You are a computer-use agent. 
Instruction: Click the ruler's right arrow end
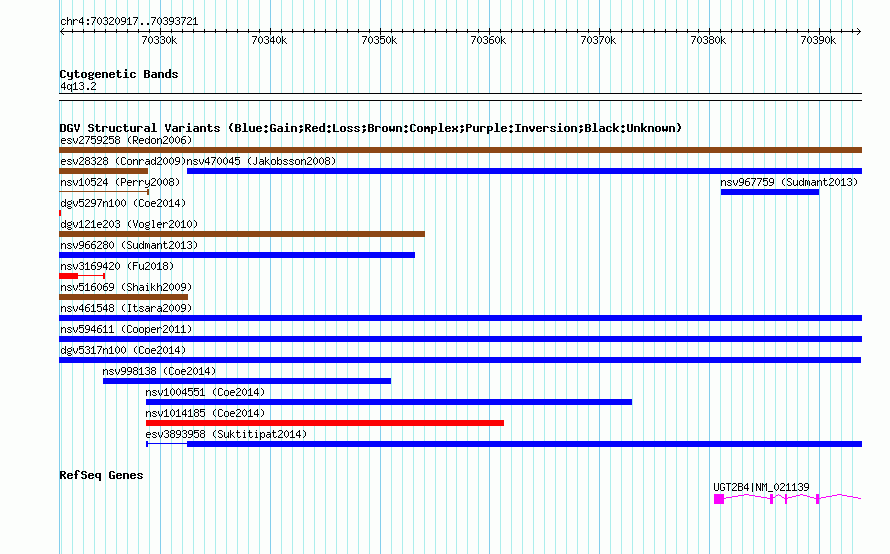click(x=858, y=31)
